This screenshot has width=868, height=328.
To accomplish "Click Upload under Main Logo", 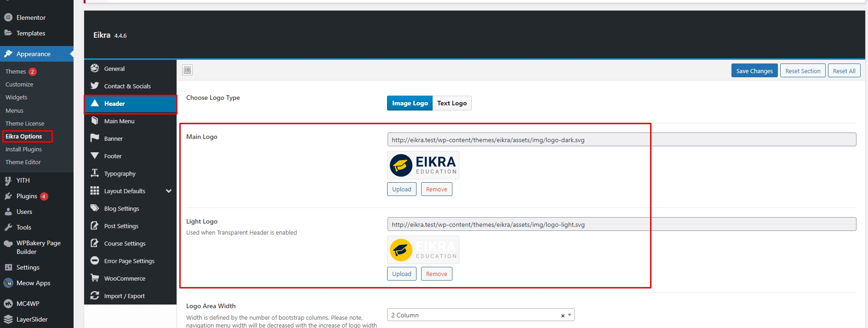I will pyautogui.click(x=402, y=189).
